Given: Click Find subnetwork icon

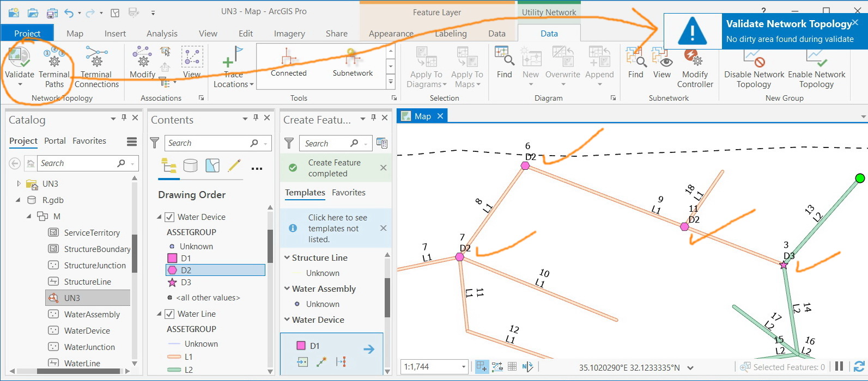Looking at the screenshot, I should 636,56.
